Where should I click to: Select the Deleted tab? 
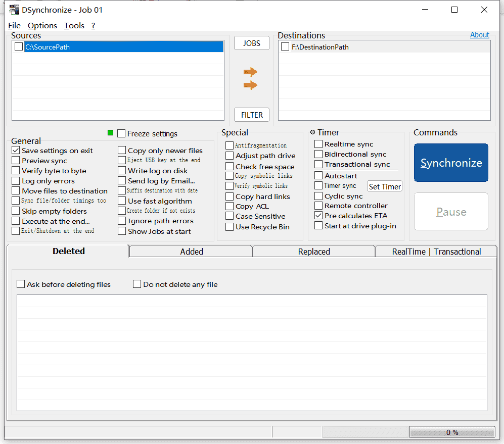68,251
